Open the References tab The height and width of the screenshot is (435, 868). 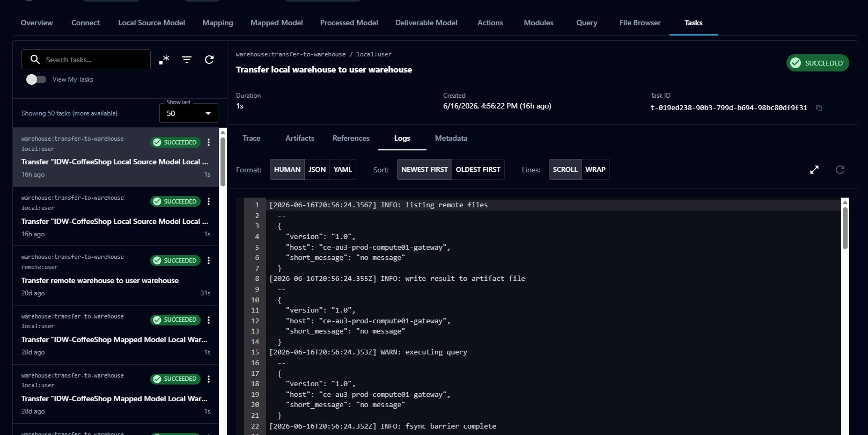[x=351, y=138]
